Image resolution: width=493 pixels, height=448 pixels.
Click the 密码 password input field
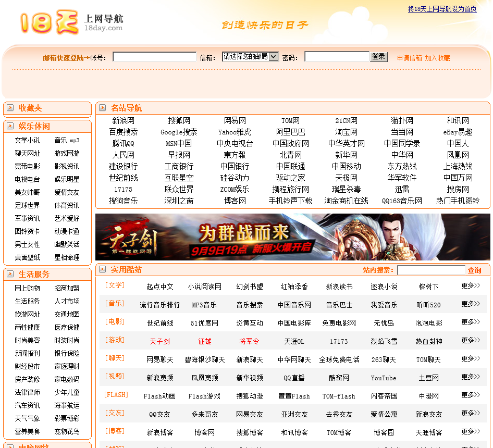(x=337, y=57)
